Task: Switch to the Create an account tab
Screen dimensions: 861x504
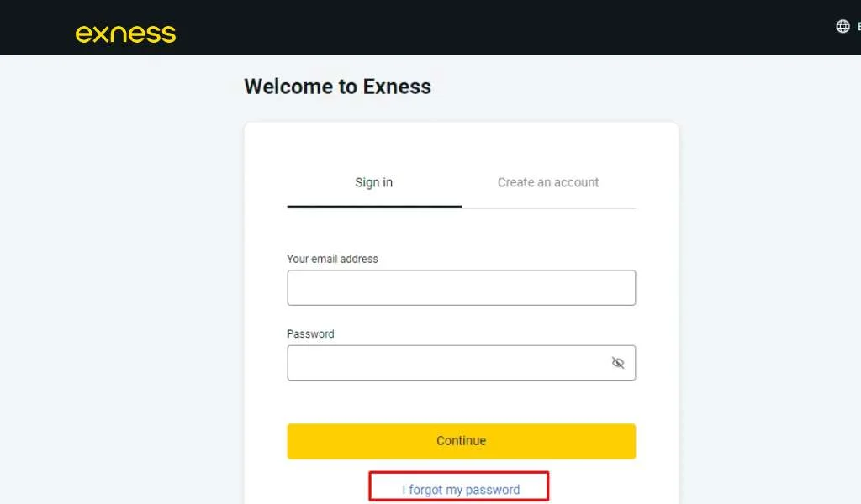Action: (x=548, y=182)
